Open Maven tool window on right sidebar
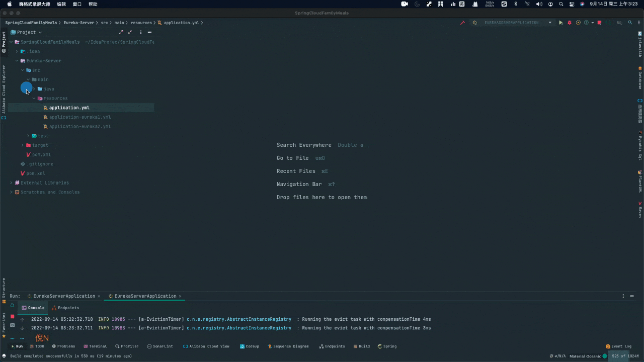Viewport: 644px width, 362px height. (x=640, y=210)
